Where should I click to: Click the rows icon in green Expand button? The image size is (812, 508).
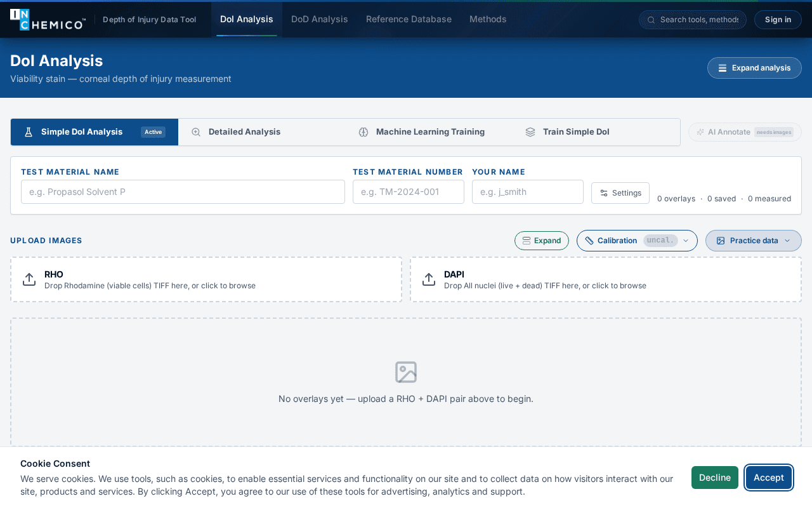pyautogui.click(x=527, y=241)
